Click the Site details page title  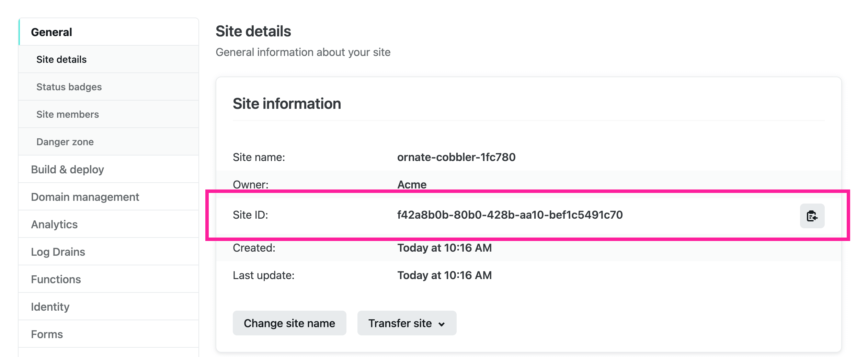click(253, 31)
